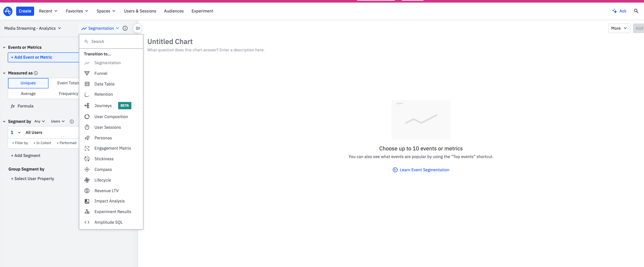Click + Add Segment

point(26,156)
